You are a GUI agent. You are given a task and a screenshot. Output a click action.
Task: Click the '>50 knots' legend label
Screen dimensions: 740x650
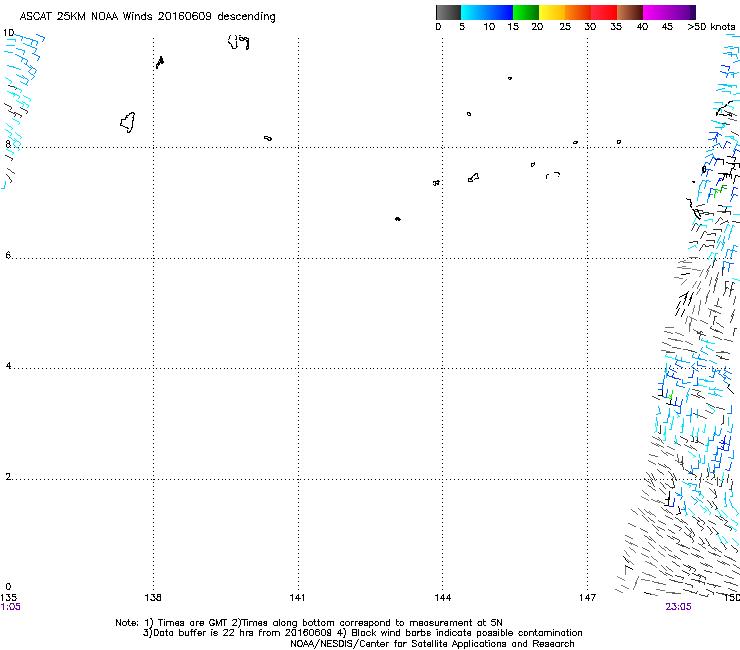pyautogui.click(x=711, y=27)
